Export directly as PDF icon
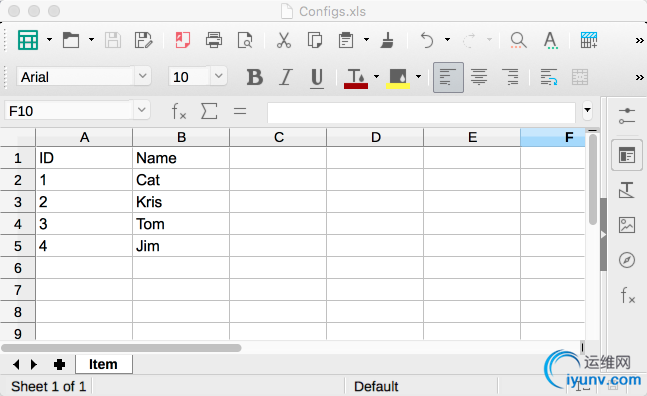The height and width of the screenshot is (396, 647). pyautogui.click(x=182, y=40)
